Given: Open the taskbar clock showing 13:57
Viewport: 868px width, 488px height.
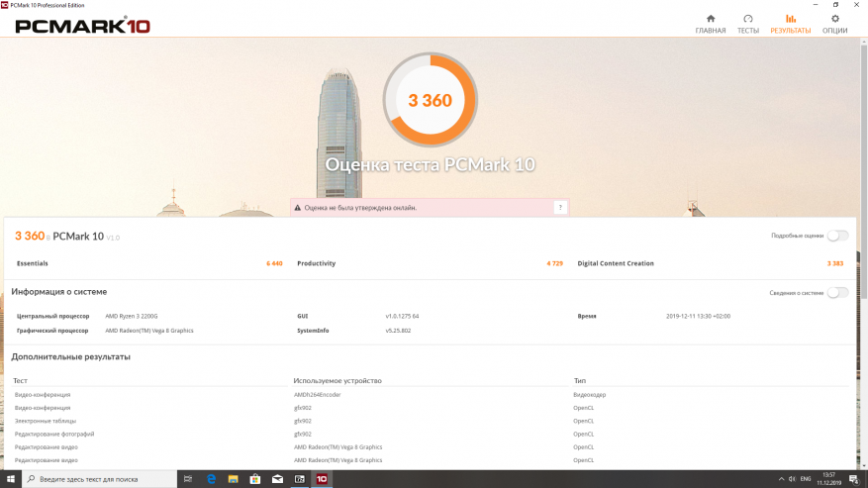Looking at the screenshot, I should (x=828, y=479).
